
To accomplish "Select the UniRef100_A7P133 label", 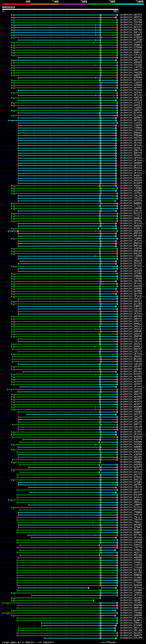I will coord(131,55).
